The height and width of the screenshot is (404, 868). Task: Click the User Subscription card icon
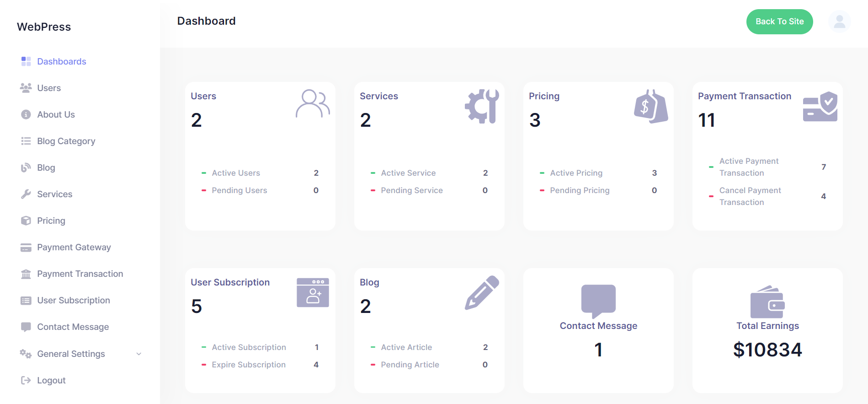click(x=313, y=292)
